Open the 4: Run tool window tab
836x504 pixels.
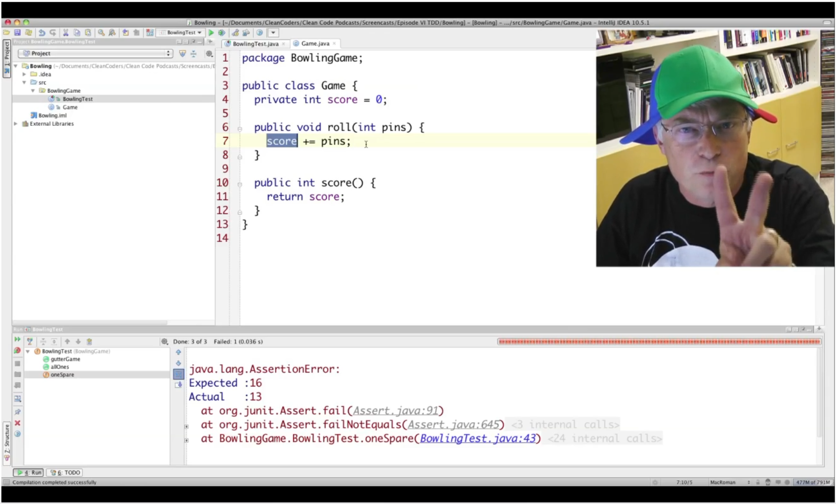click(29, 472)
